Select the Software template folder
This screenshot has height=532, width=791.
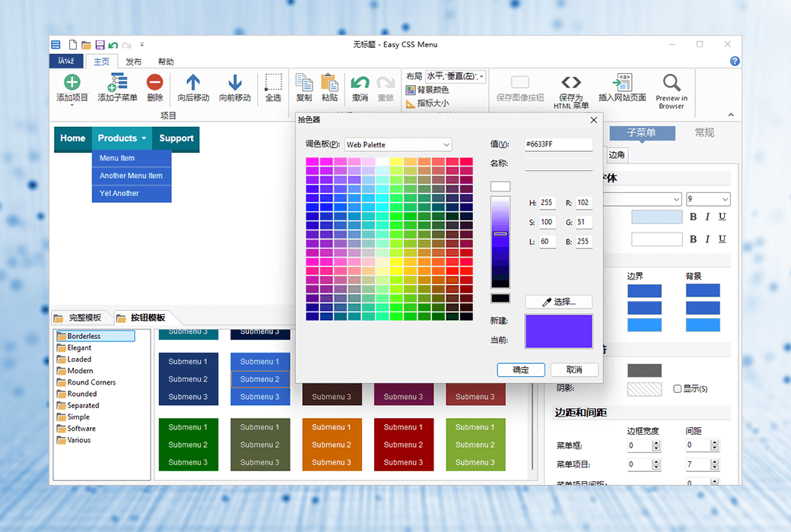click(x=76, y=429)
